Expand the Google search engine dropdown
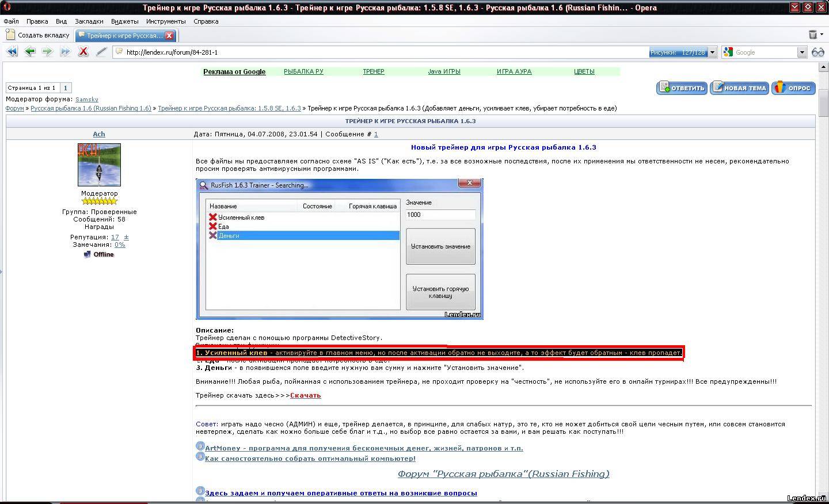 point(801,52)
